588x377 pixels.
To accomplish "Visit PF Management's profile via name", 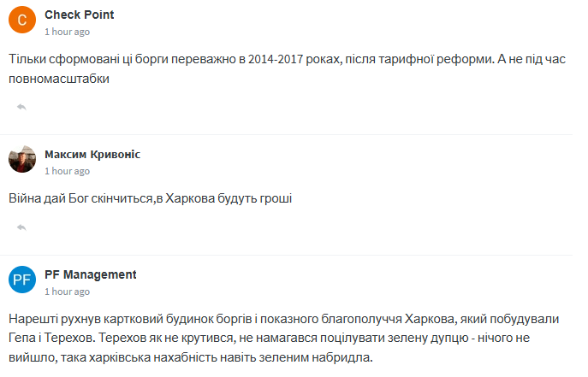I will (x=90, y=274).
